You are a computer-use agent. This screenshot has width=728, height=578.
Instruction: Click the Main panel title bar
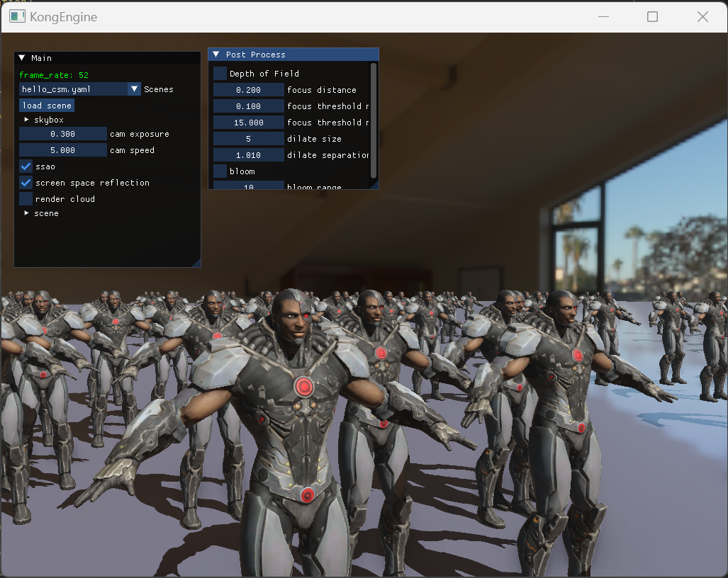[107, 58]
